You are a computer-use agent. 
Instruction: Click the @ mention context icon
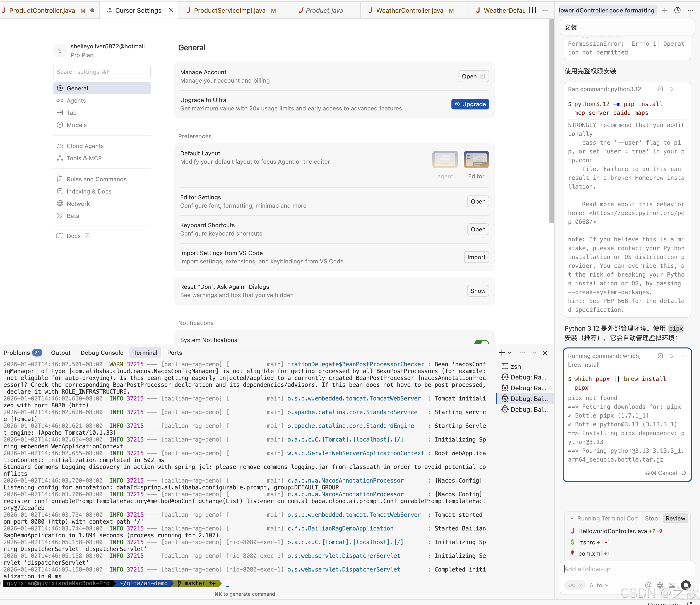[648, 585]
